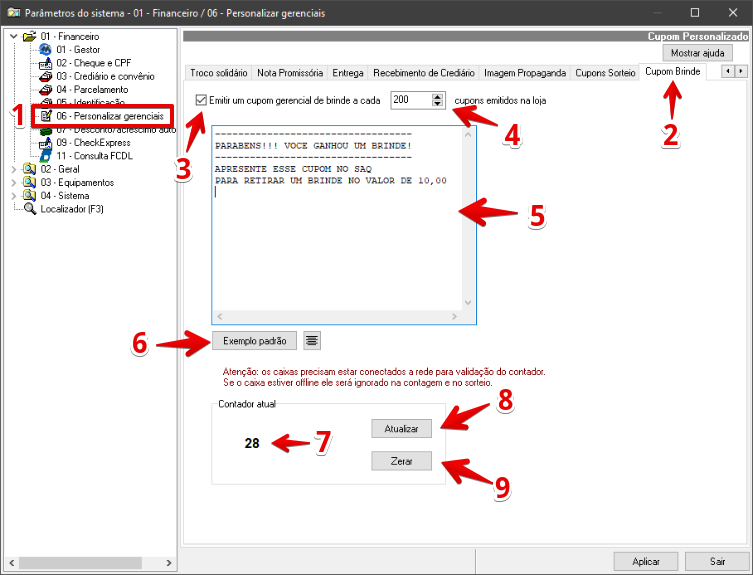The width and height of the screenshot is (753, 575).
Task: Click the 02 - Geral folder icon
Action: coord(29,169)
